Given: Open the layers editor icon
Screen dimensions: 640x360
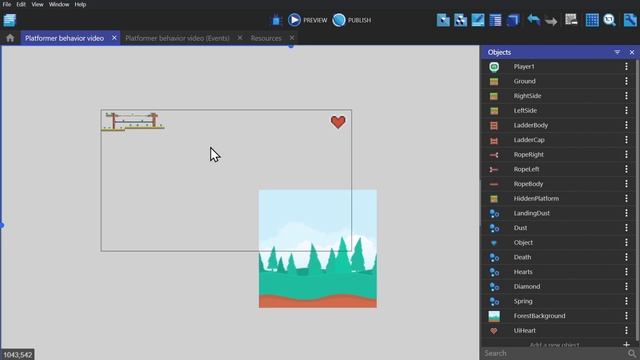Looking at the screenshot, I should coord(513,20).
